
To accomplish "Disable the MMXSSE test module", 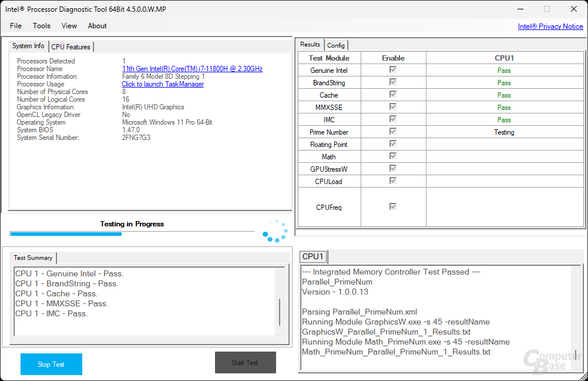I will point(392,106).
